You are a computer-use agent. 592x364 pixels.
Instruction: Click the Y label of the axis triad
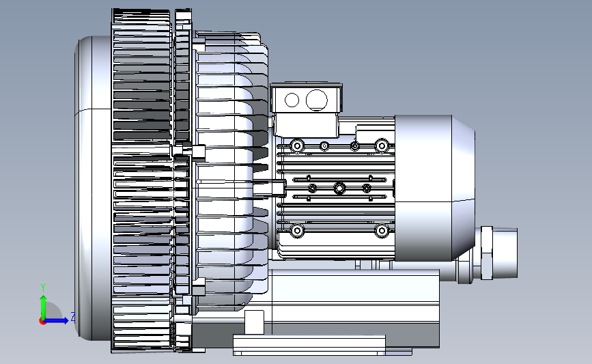43,288
